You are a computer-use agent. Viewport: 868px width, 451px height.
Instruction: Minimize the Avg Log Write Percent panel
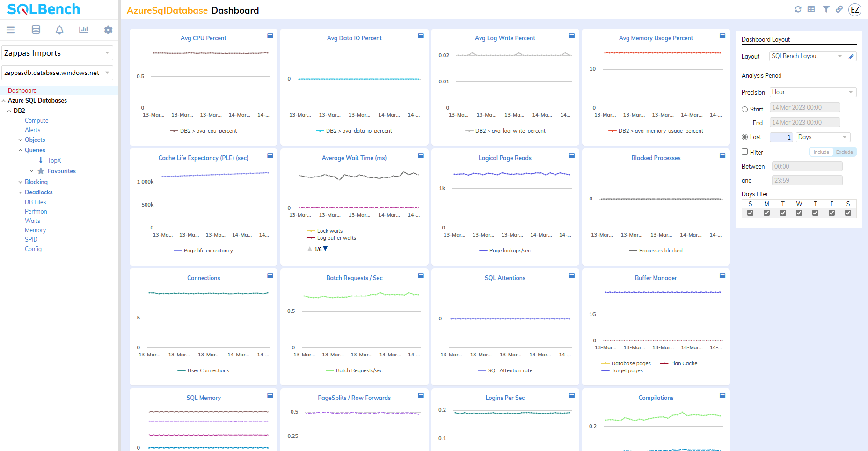(x=571, y=36)
